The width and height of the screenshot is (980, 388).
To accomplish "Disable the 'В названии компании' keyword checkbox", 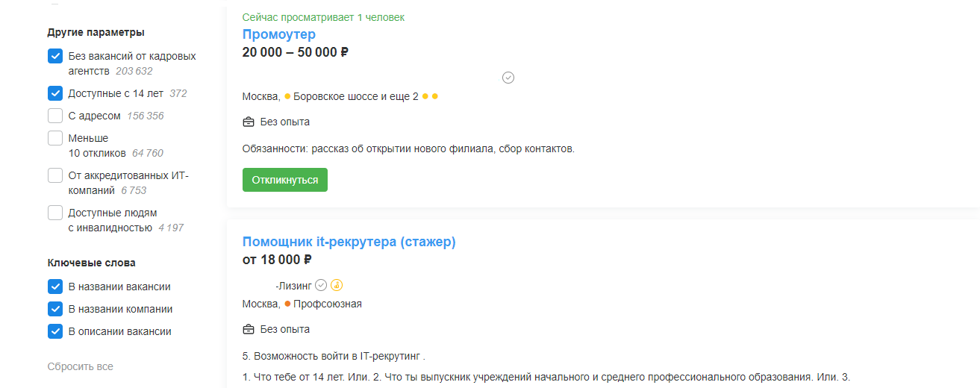I will click(x=55, y=309).
